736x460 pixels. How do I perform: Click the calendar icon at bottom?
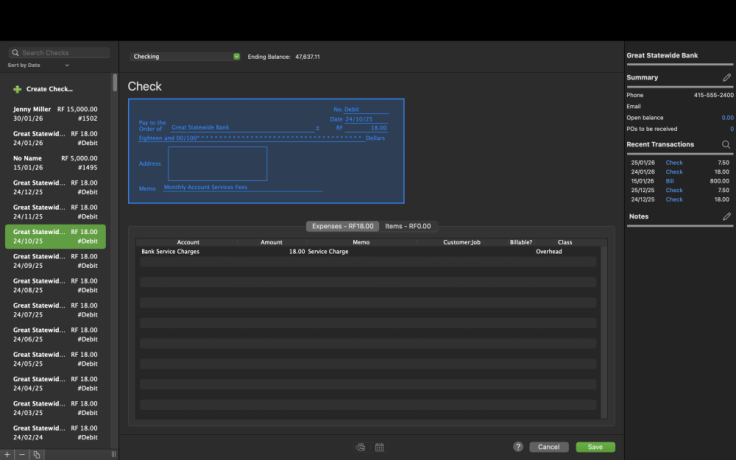click(x=379, y=447)
